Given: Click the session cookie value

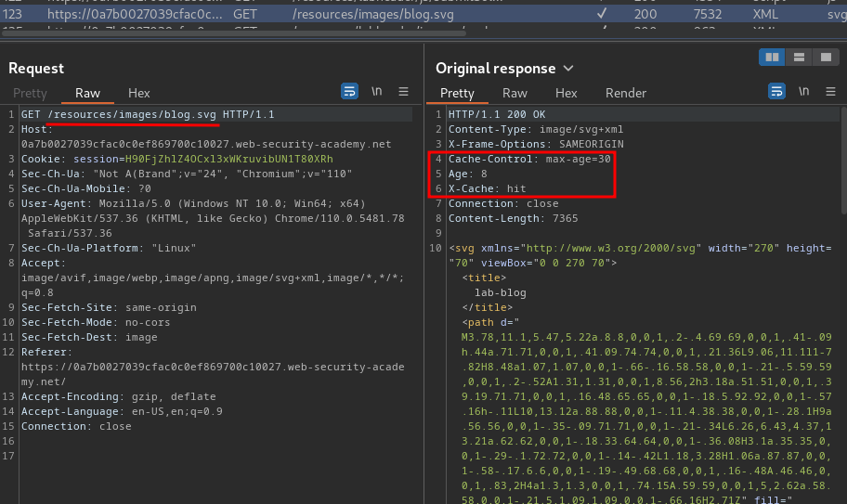Looking at the screenshot, I should [229, 160].
